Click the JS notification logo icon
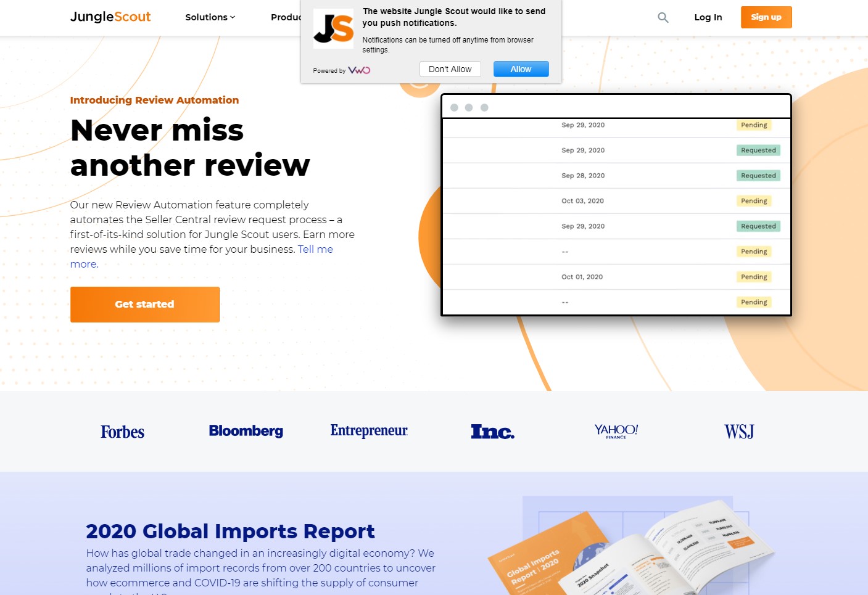The width and height of the screenshot is (868, 595). 333,28
